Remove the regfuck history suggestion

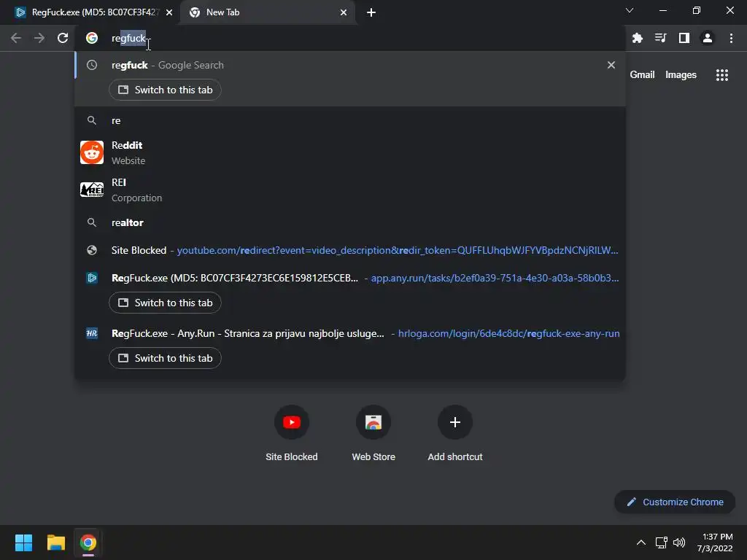point(611,65)
